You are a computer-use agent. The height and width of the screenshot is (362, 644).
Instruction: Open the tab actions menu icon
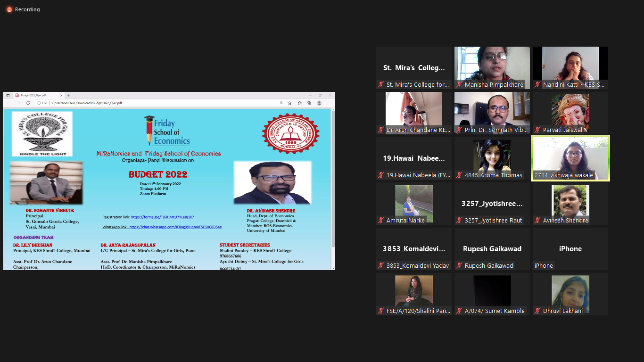pos(8,95)
